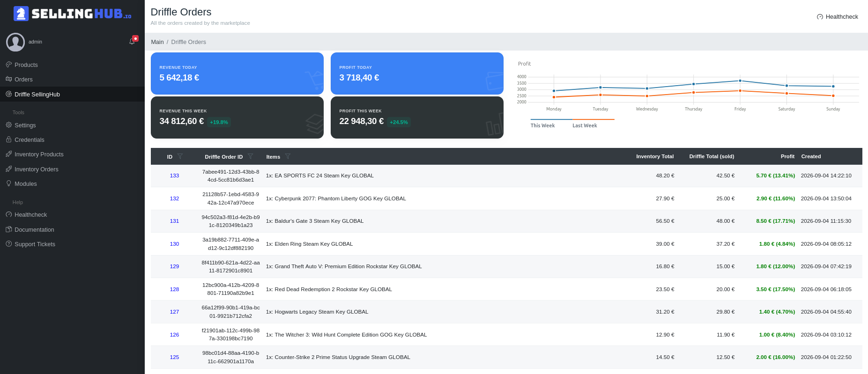Image resolution: width=868 pixels, height=374 pixels.
Task: Click the Products palette icon in sidebar
Action: pyautogui.click(x=8, y=65)
